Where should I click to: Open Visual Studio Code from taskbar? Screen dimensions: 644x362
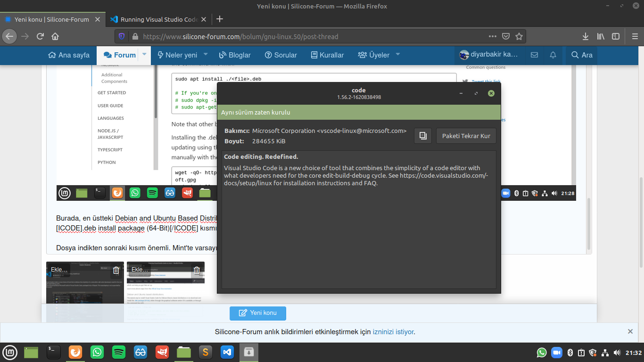[x=227, y=352]
